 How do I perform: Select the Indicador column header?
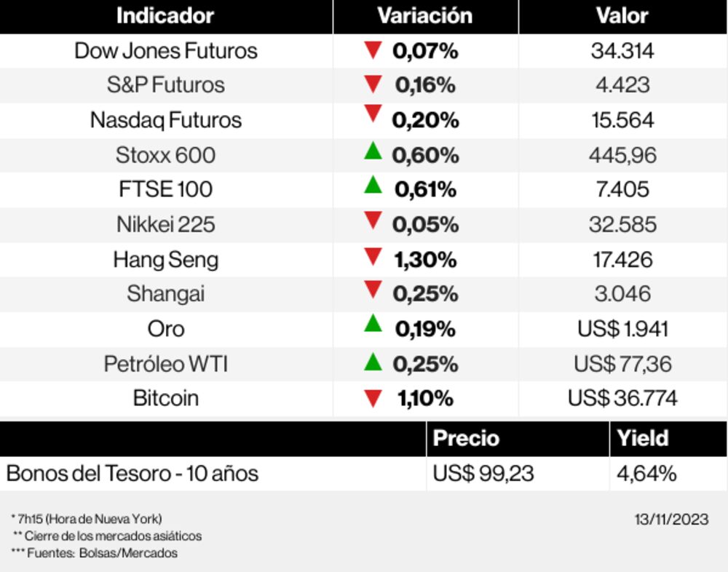coord(165,16)
